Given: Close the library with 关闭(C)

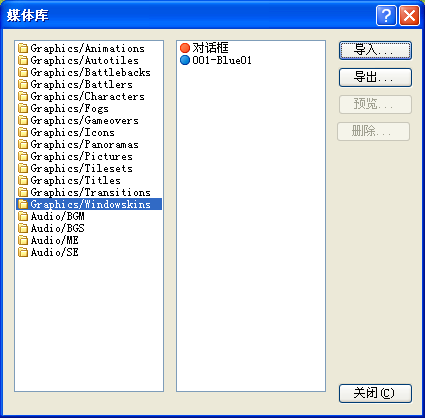Looking at the screenshot, I should pos(375,393).
